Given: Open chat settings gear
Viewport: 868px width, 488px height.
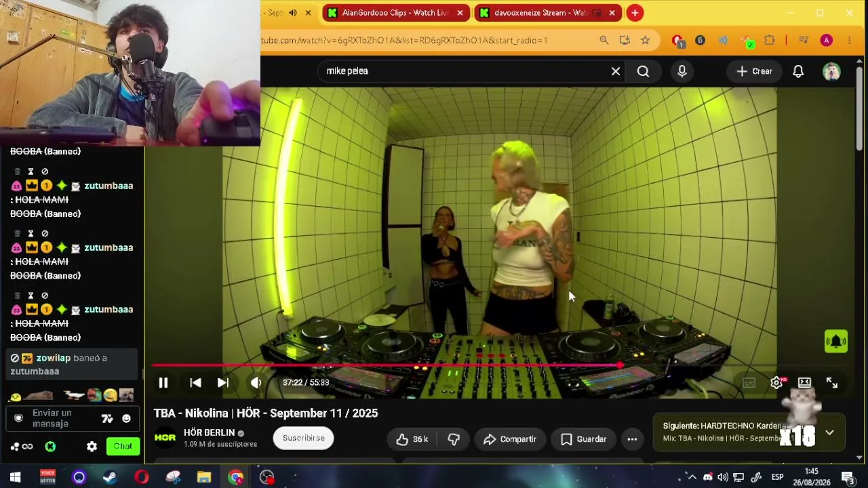Looking at the screenshot, I should [92, 447].
